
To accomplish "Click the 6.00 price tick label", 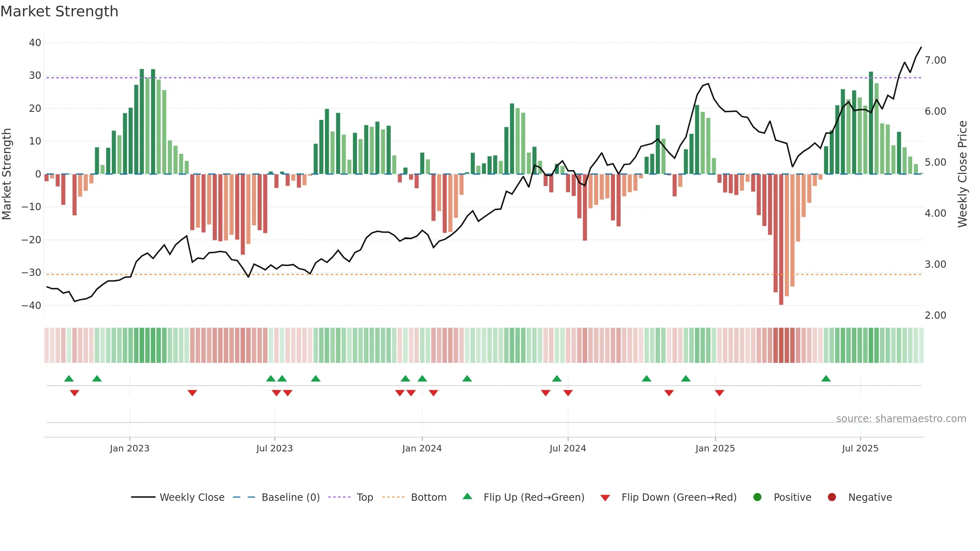I will click(935, 111).
